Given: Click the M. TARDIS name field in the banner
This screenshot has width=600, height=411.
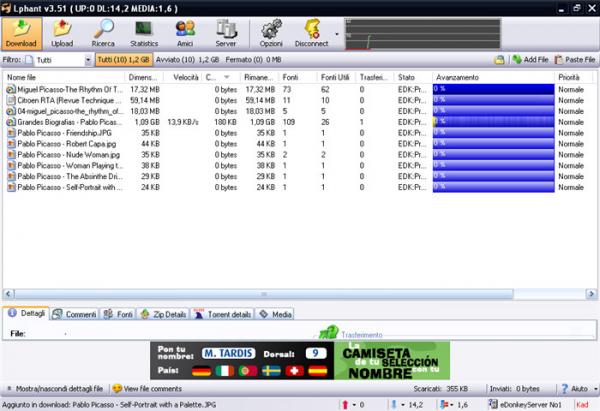Looking at the screenshot, I should coord(228,353).
